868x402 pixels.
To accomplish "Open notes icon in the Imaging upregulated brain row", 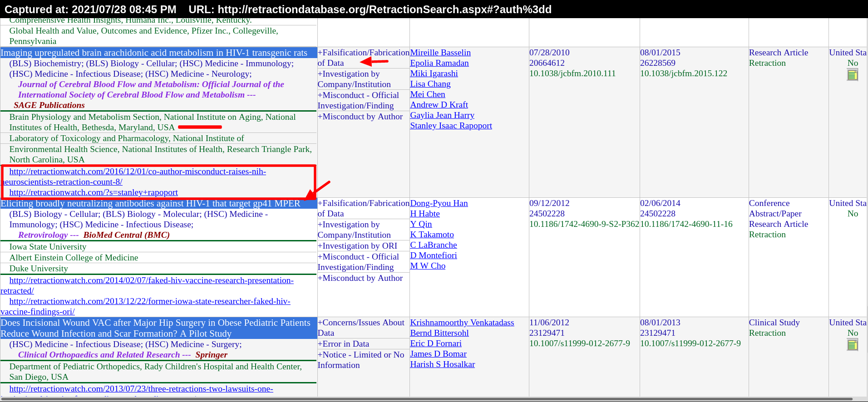I will click(852, 75).
